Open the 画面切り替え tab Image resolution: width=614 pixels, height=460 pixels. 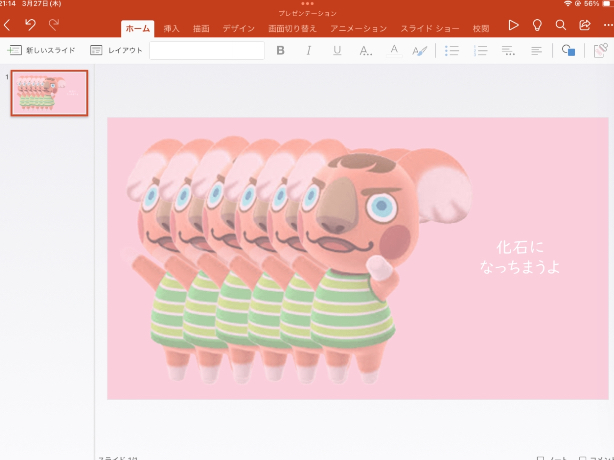point(292,29)
